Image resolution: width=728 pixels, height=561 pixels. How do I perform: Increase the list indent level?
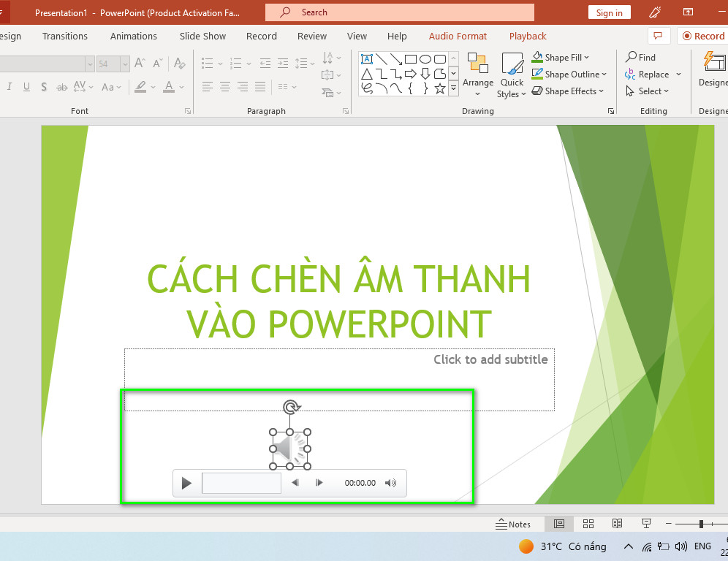pos(283,63)
